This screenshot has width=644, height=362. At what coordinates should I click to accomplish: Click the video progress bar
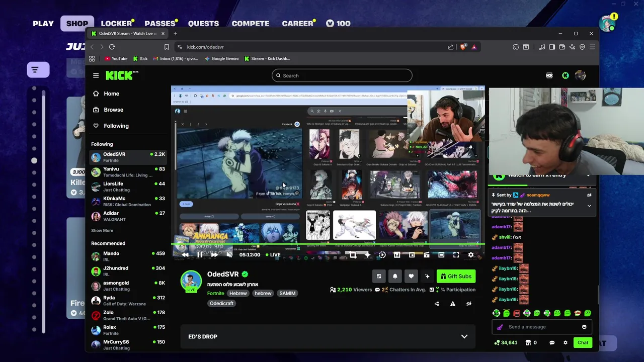(328, 245)
